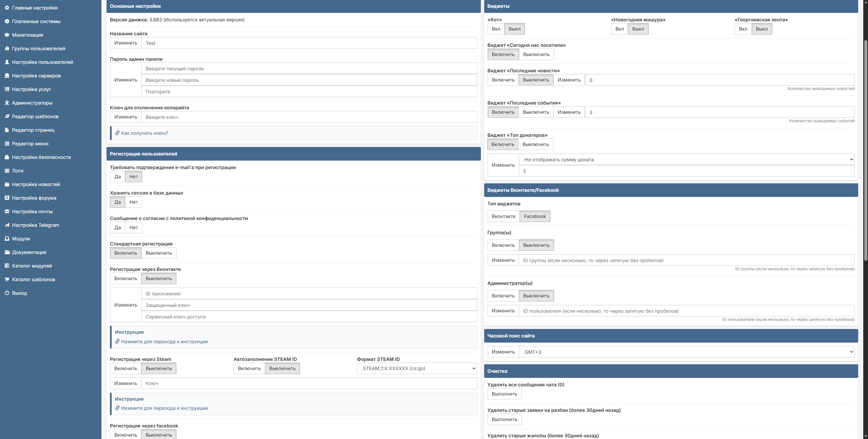
Task: Turn off «Новогодняя мишура» with Выкл
Action: tap(638, 29)
